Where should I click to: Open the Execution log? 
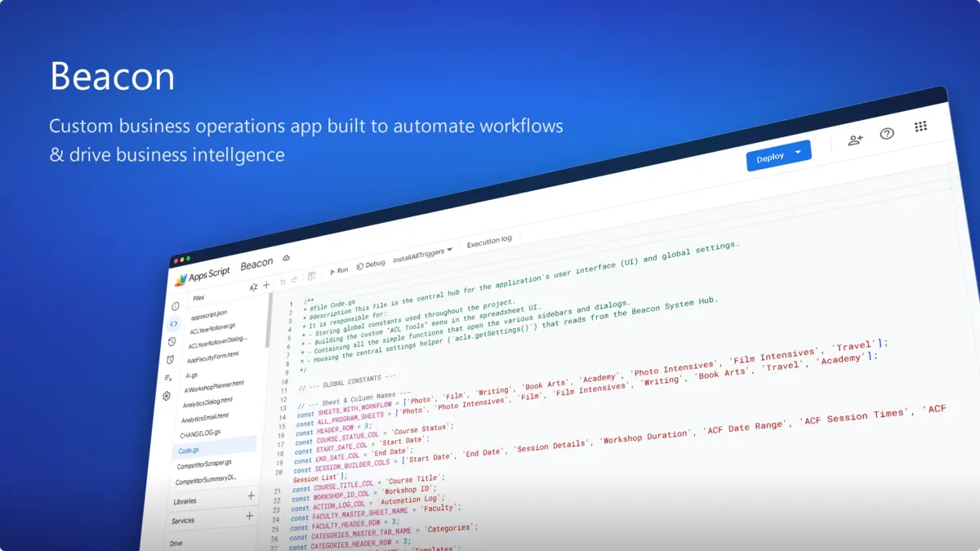pos(489,242)
